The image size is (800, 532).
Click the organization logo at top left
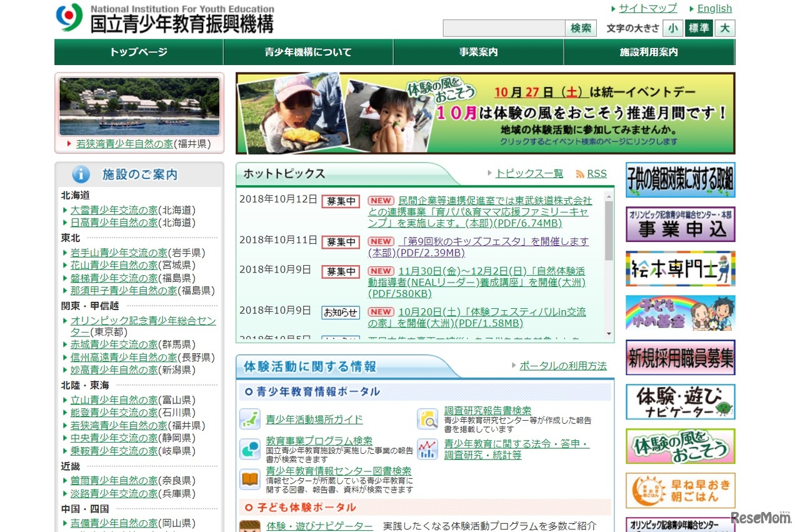tap(69, 18)
